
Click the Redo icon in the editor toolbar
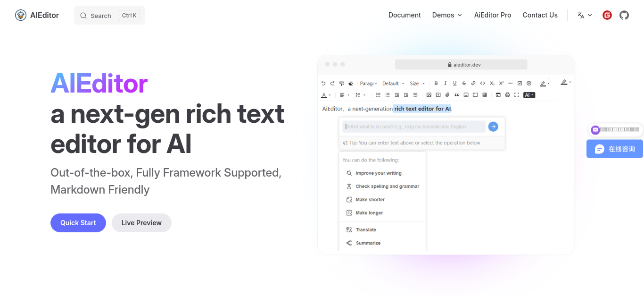[332, 84]
